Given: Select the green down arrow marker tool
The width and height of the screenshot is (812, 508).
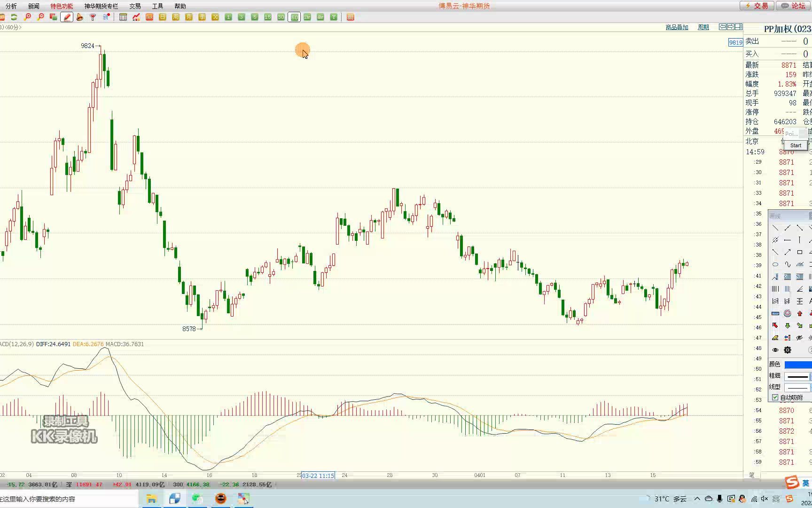Looking at the screenshot, I should pos(788,325).
